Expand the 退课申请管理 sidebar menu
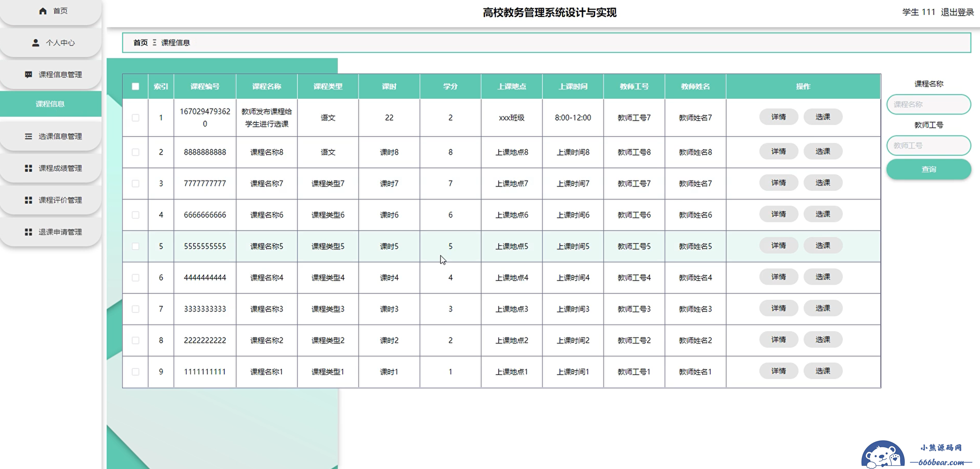This screenshot has width=980, height=469. click(x=51, y=232)
